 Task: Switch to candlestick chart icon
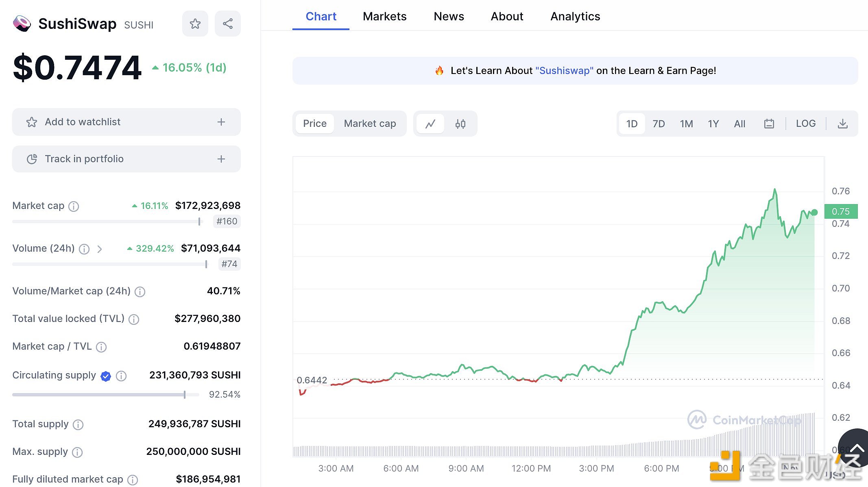460,124
